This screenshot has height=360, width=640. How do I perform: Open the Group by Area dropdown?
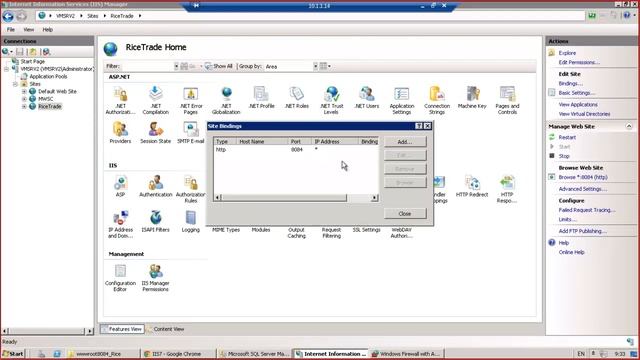pos(316,66)
